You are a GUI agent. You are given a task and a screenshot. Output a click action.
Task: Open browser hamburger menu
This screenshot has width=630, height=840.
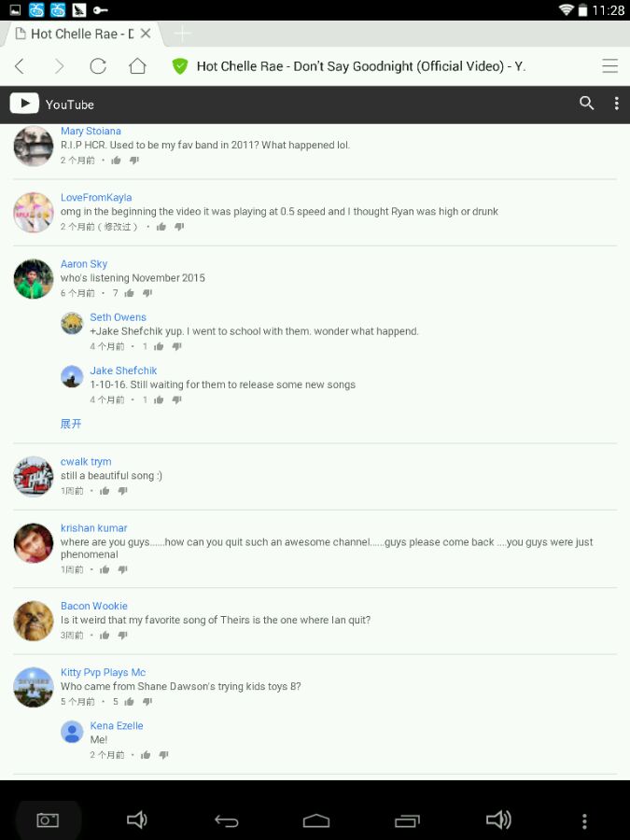(609, 66)
